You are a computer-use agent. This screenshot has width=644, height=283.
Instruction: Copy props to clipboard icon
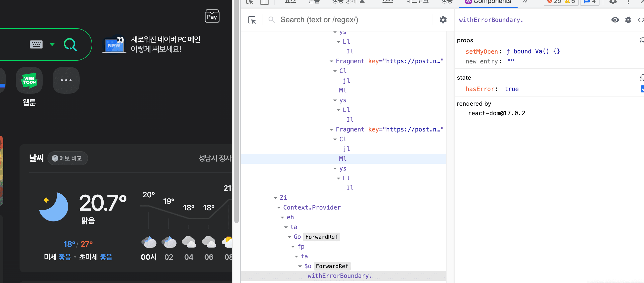tap(642, 40)
